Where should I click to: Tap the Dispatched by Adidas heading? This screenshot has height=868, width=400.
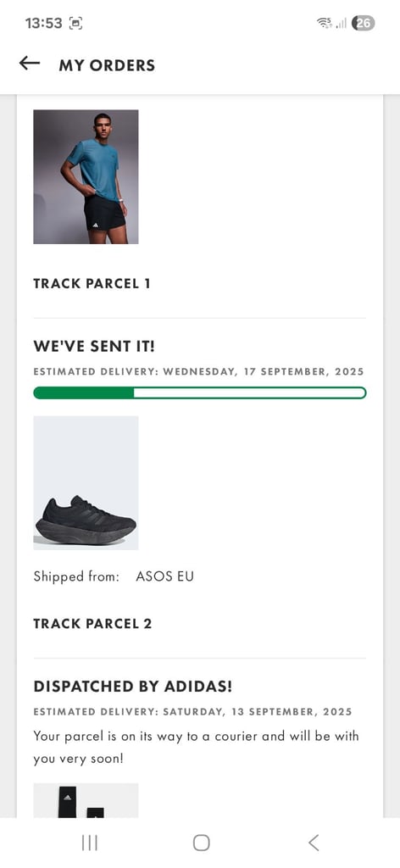(x=133, y=687)
